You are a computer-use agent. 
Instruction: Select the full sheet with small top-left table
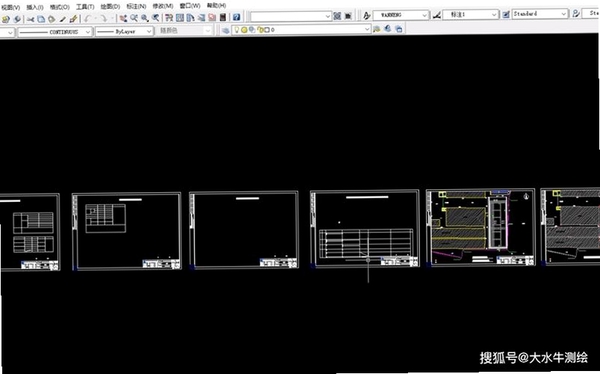(126, 231)
